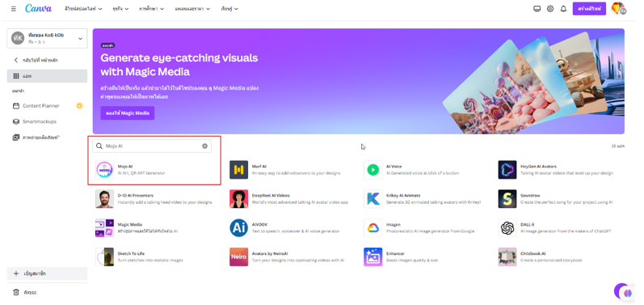Open the hamburger main menu
The height and width of the screenshot is (305, 644).
(x=14, y=9)
